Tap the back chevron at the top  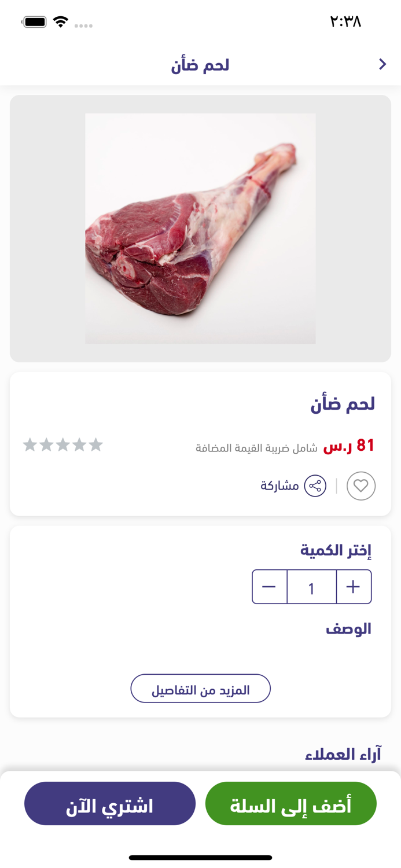click(x=382, y=64)
